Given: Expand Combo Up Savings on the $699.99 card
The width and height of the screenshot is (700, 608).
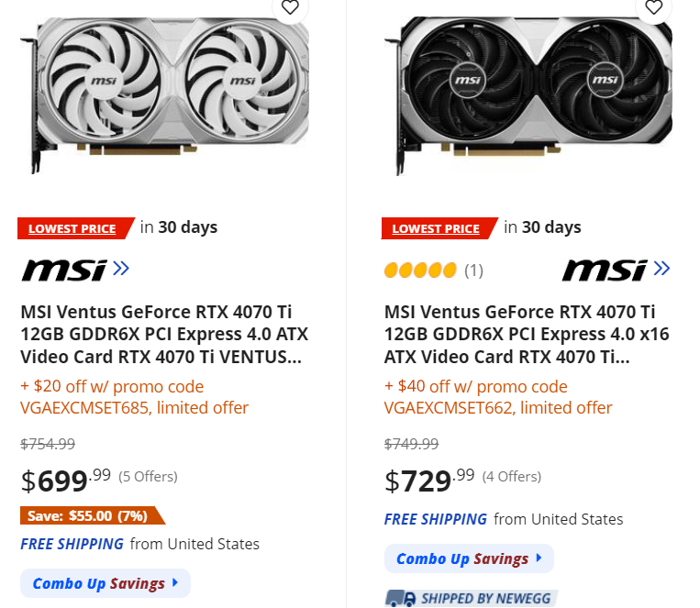Looking at the screenshot, I should pyautogui.click(x=105, y=583).
